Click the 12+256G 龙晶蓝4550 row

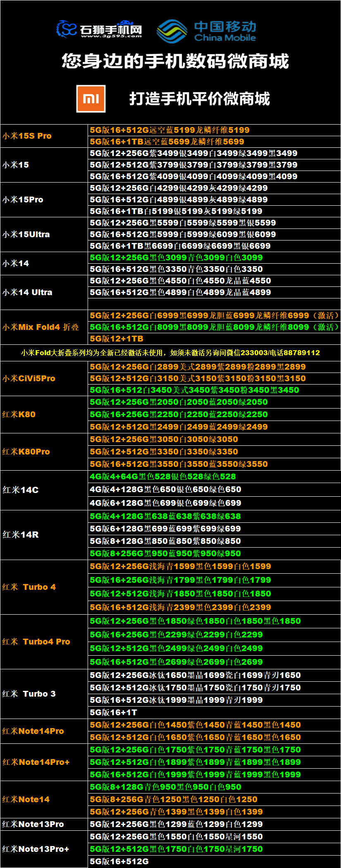tap(215, 281)
